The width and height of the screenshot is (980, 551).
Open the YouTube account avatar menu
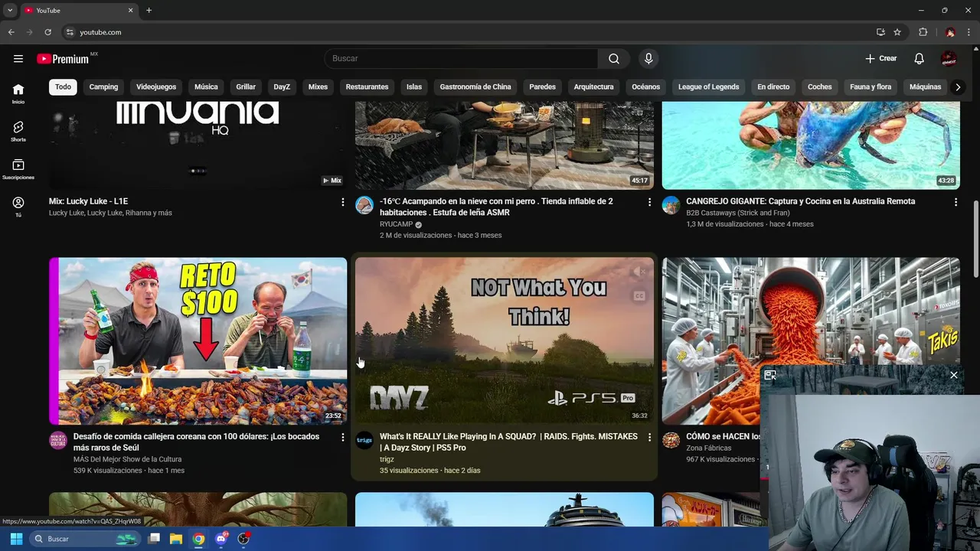point(949,58)
